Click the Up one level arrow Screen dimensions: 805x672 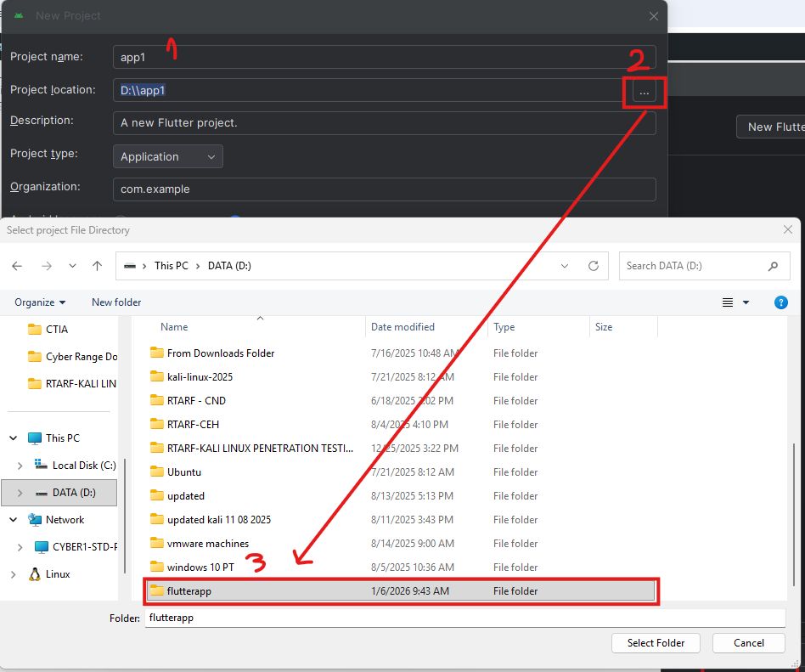click(x=97, y=266)
